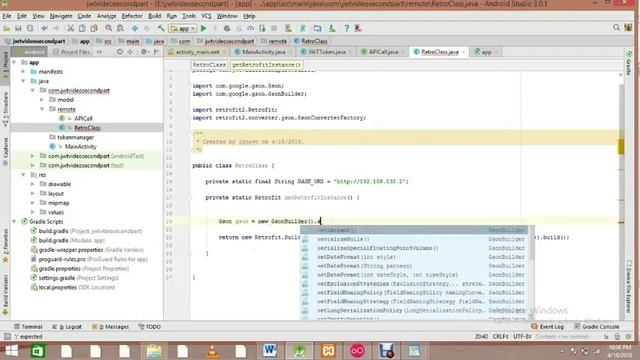Click getRetrofitInstance() breadcrumb in editor
This screenshot has height=360, width=640.
pyautogui.click(x=266, y=65)
